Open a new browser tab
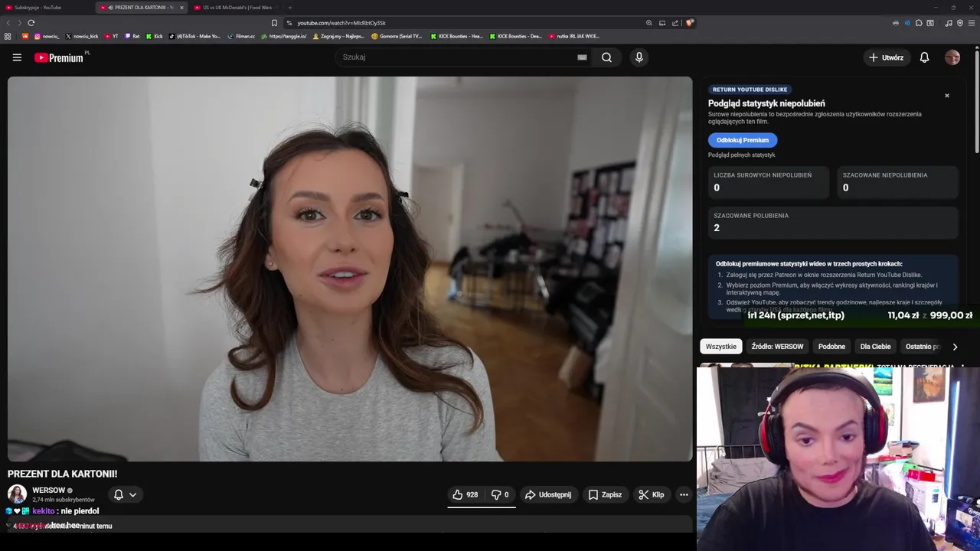 coord(289,8)
